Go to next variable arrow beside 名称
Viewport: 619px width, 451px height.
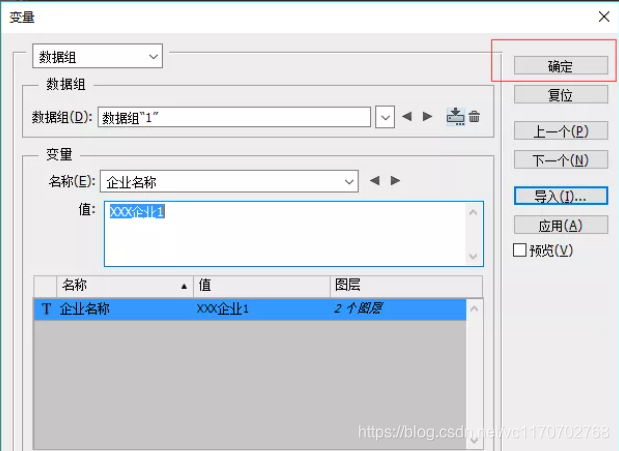coord(395,180)
